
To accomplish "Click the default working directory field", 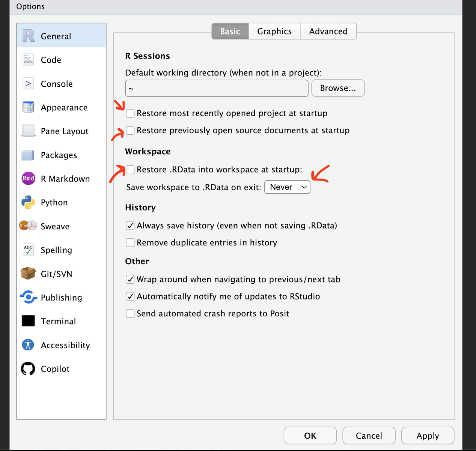I will (217, 89).
